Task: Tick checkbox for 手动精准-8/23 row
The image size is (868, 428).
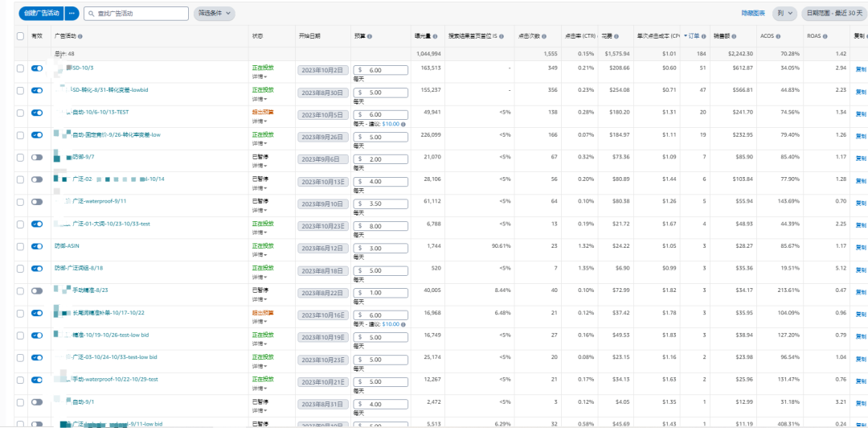Action: coord(20,290)
